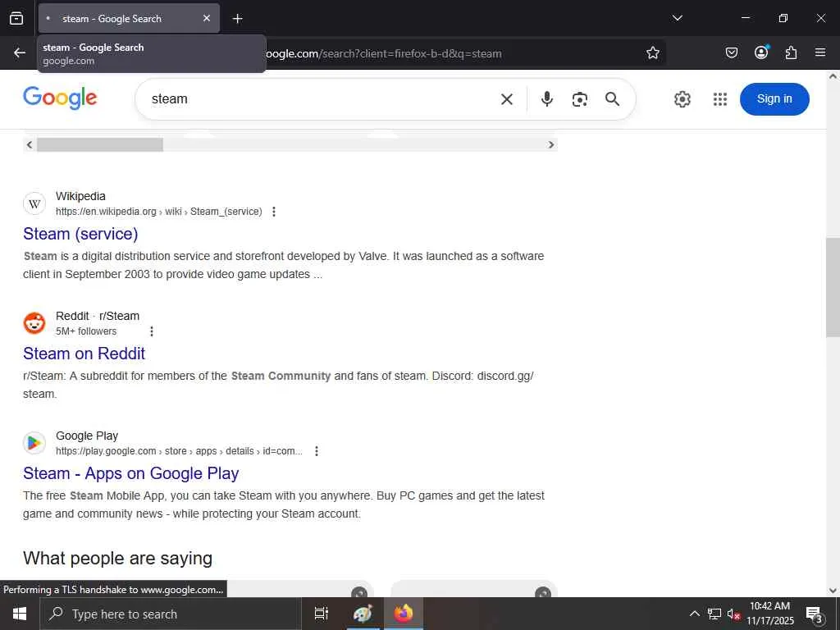Open the Windows Start menu

tap(20, 614)
